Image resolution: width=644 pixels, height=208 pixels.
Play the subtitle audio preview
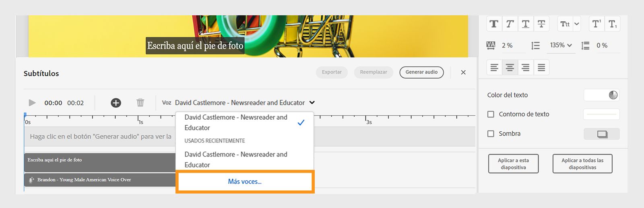(32, 103)
